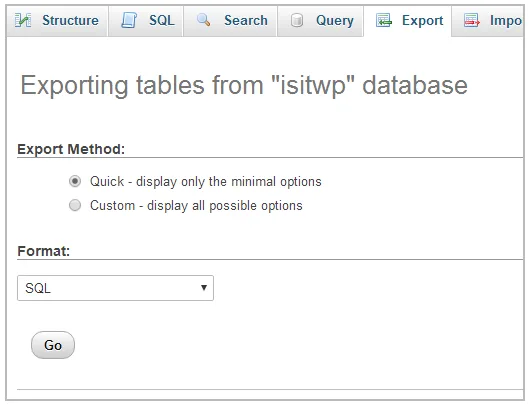The width and height of the screenshot is (530, 405).
Task: Click "Custom - display all possible options" label
Action: click(x=196, y=206)
